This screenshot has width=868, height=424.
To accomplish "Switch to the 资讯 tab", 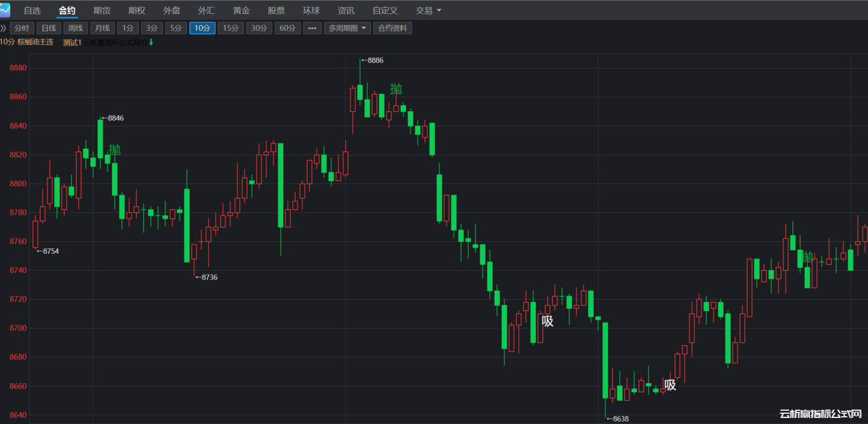I will [x=346, y=11].
